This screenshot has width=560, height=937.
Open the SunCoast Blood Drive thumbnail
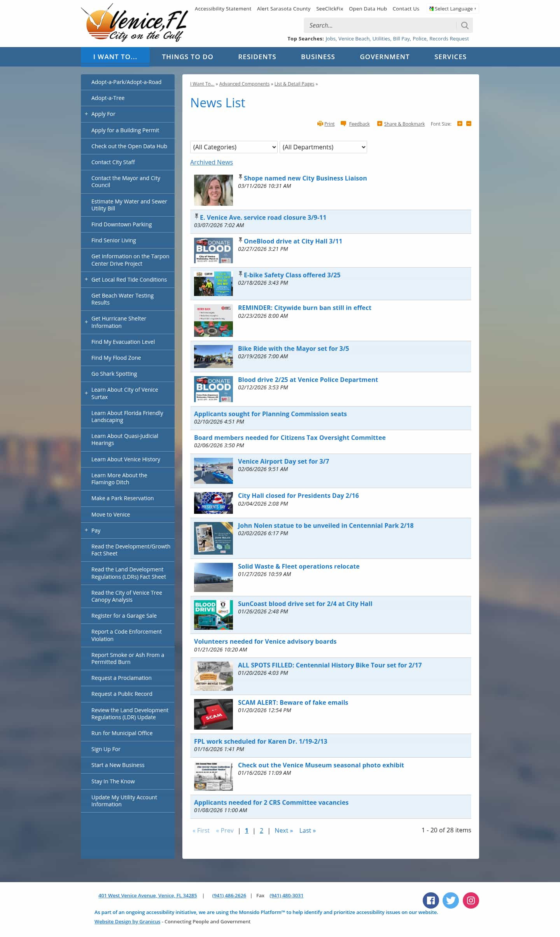(x=213, y=615)
